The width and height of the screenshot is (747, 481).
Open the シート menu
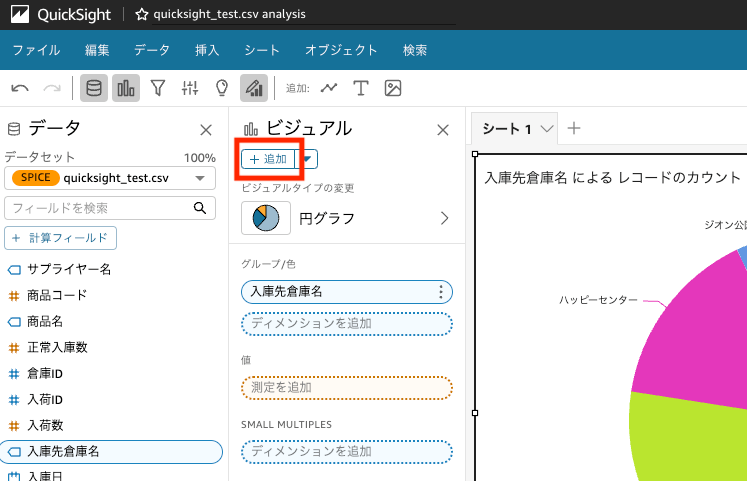[x=262, y=50]
